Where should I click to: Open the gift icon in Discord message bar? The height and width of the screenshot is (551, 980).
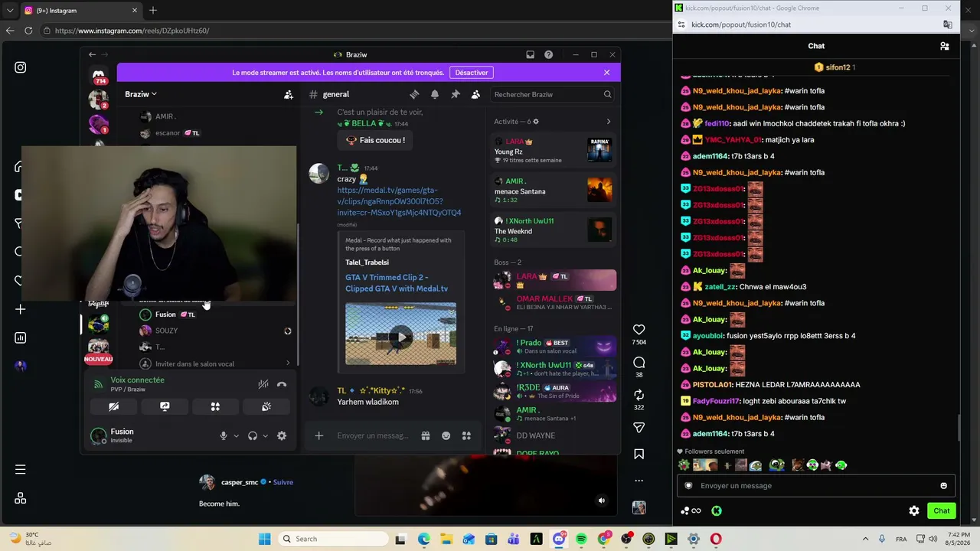click(426, 435)
